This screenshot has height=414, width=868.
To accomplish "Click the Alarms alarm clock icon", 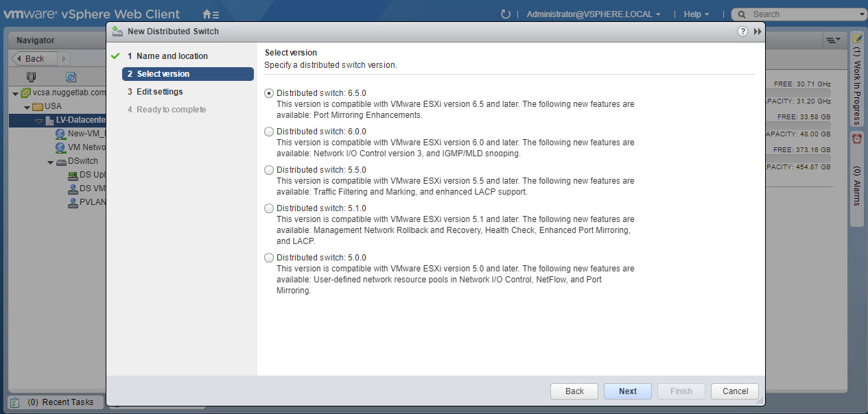I will point(857,138).
